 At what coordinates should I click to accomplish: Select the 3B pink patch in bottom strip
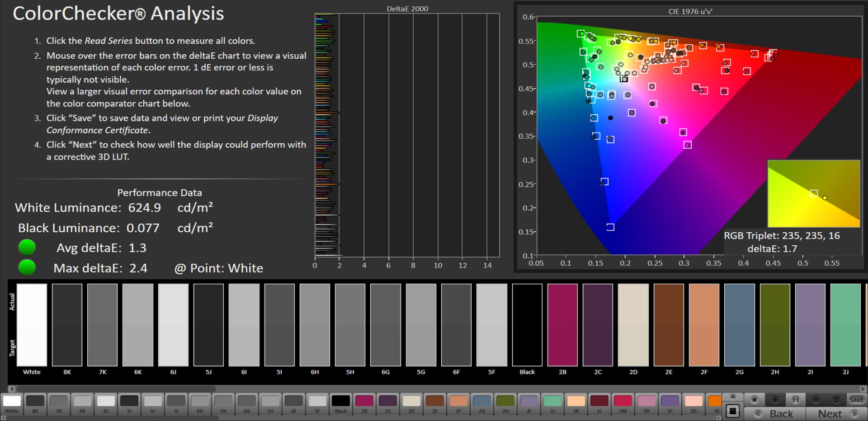coord(646,404)
